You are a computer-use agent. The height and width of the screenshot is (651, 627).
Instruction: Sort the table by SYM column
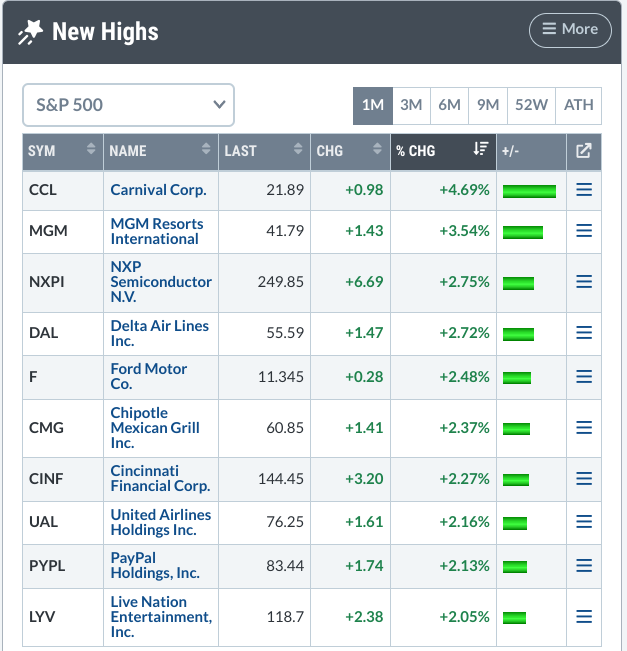pos(62,152)
